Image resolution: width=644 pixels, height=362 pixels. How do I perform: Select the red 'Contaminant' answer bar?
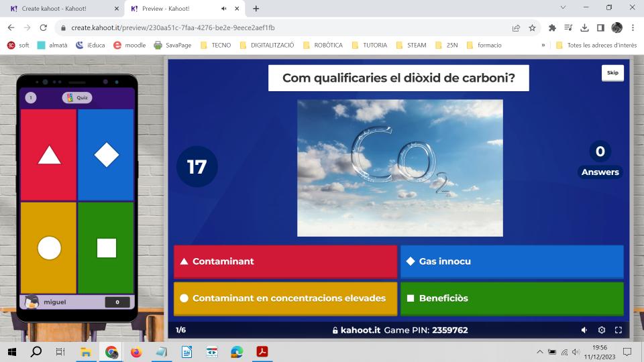click(x=285, y=261)
